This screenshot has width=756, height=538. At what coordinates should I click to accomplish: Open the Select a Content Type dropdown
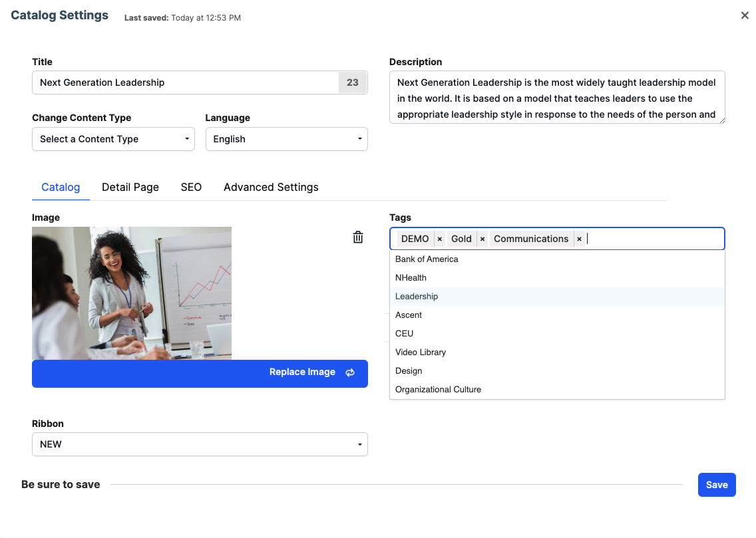pyautogui.click(x=113, y=139)
